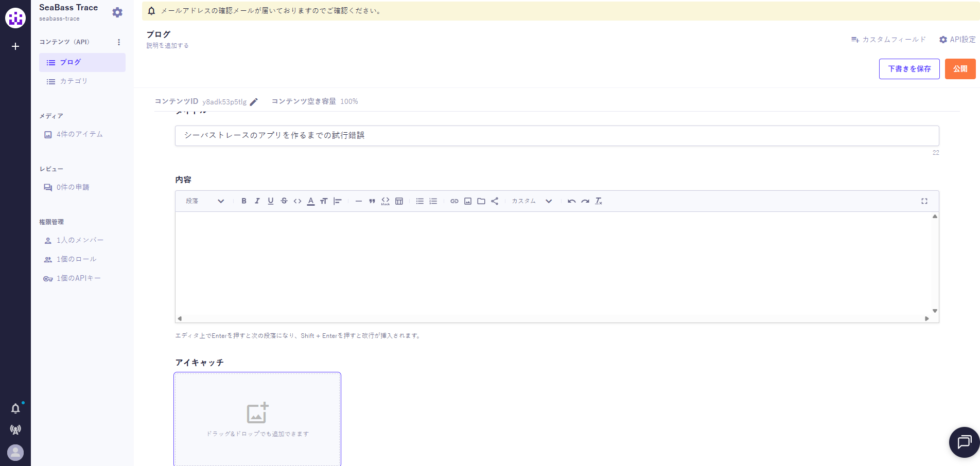The image size is (980, 466).
Task: Redo editor change
Action: coord(585,201)
